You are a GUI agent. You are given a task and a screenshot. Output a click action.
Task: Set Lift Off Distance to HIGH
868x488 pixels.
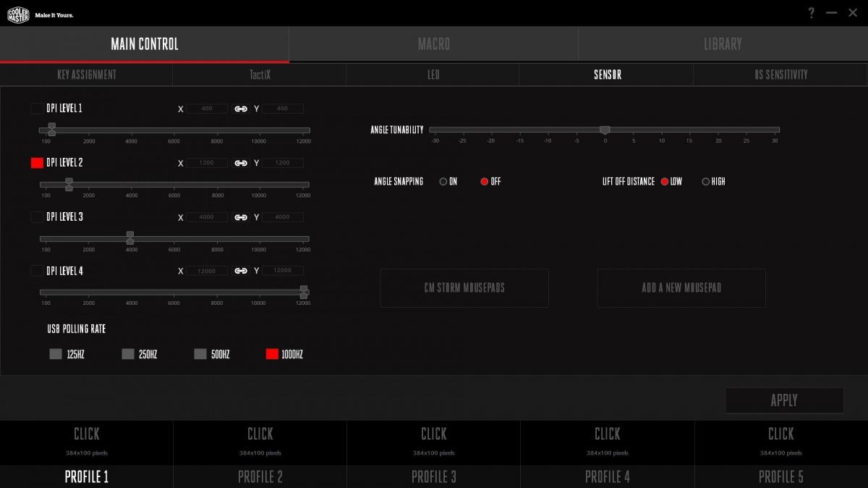(706, 182)
